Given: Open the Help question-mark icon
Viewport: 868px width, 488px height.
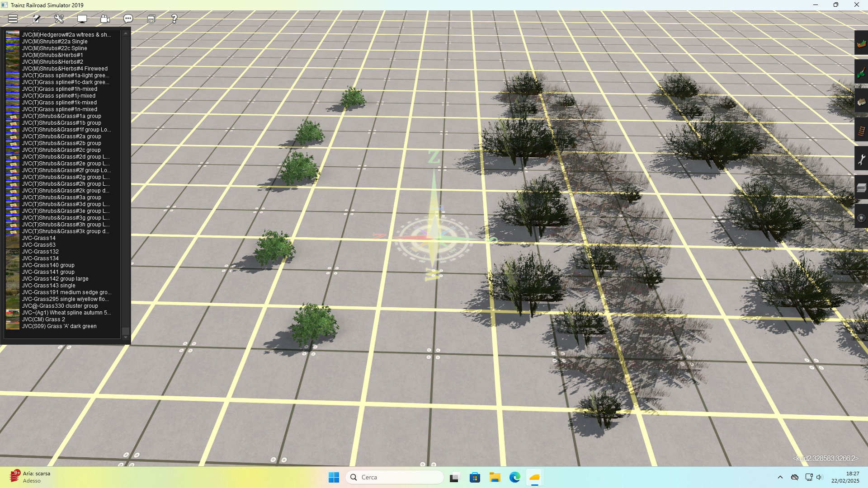Looking at the screenshot, I should point(174,19).
